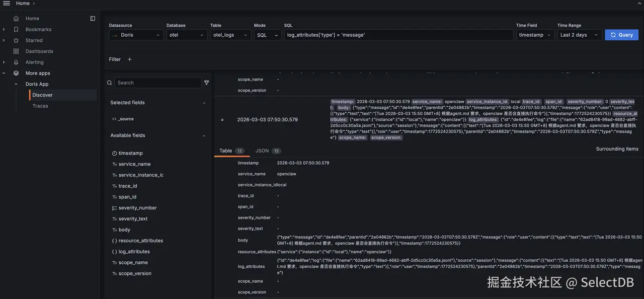Click the _source selected field
This screenshot has width=644, height=299.
[x=126, y=119]
